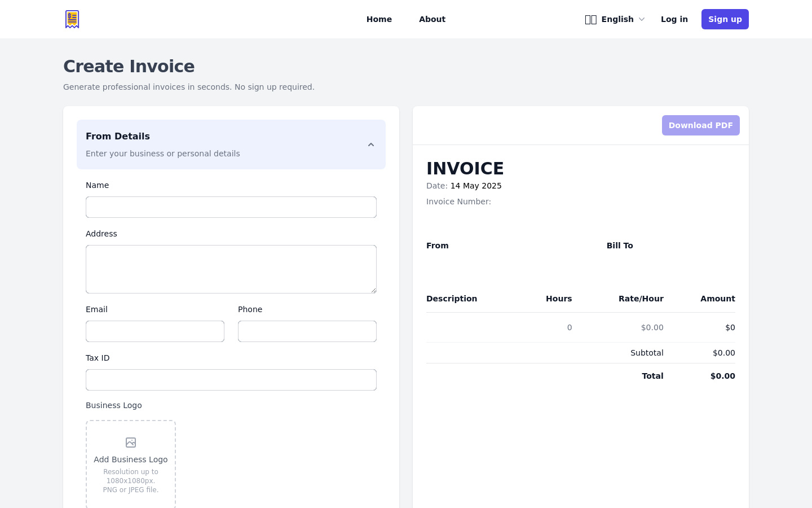Focus the Phone input field
Screen dimensions: 812x508
point(307,331)
